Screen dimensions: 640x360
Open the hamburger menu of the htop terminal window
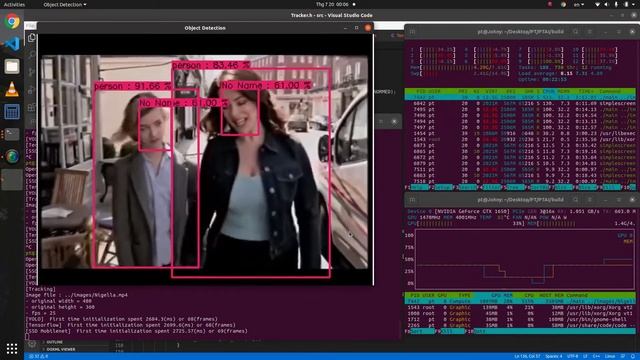coord(590,31)
